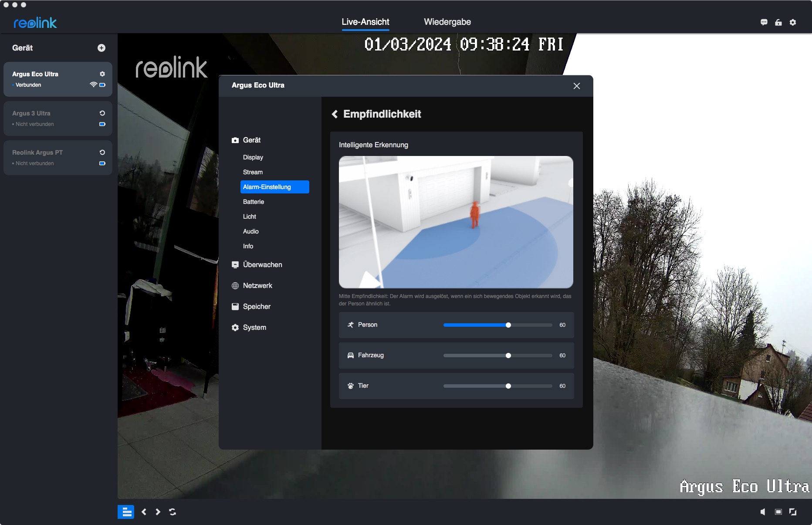This screenshot has width=812, height=525.
Task: Toggle the device list sidebar button
Action: [126, 512]
